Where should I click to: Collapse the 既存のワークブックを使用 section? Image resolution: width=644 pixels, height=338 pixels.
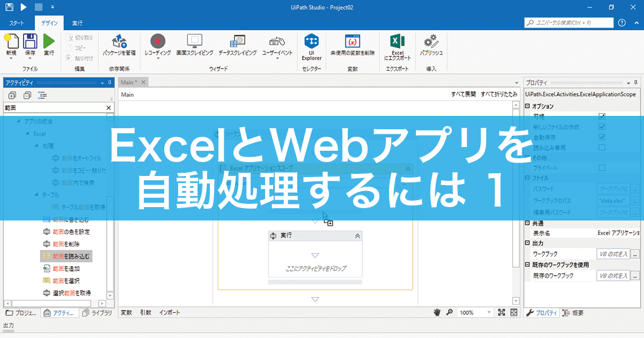pyautogui.click(x=528, y=264)
